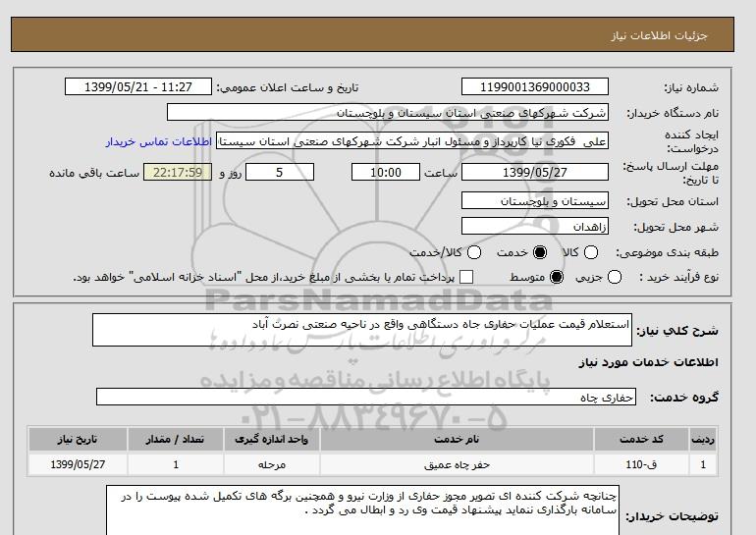Choose the جزیی purchase process option
The width and height of the screenshot is (756, 535).
point(615,277)
